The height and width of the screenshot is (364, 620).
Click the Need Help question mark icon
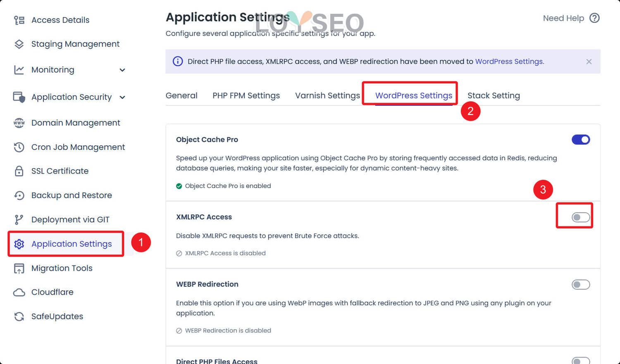[x=594, y=18]
